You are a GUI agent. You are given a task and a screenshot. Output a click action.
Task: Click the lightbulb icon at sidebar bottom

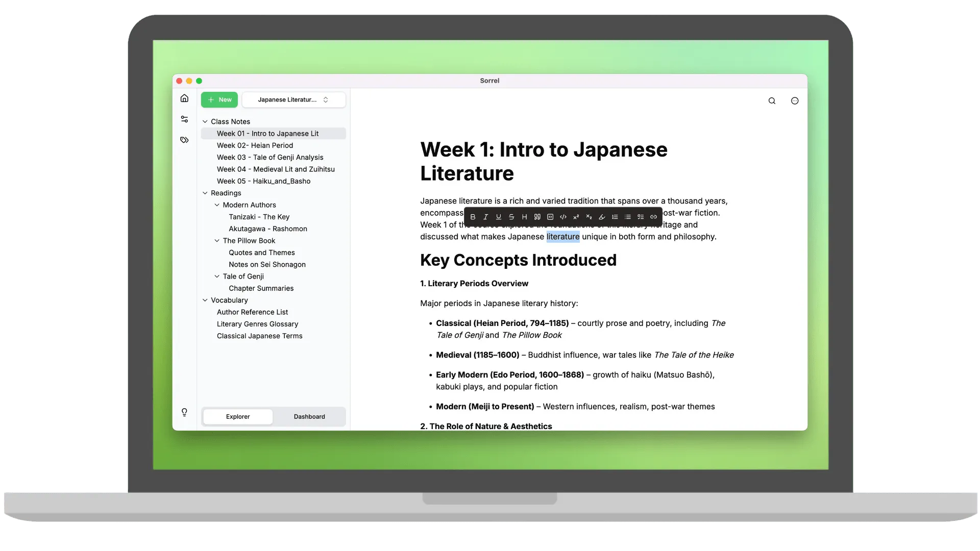[184, 412]
